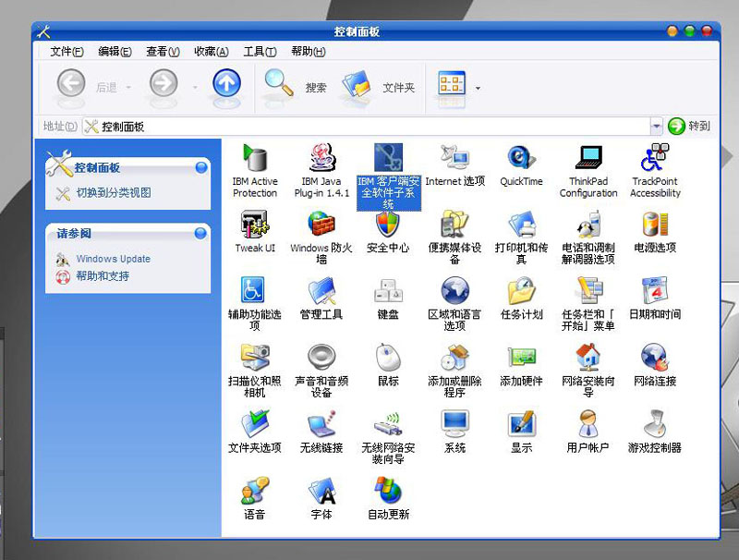This screenshot has height=560, width=739.
Task: Switch via 切换到分类视图 link
Action: (114, 193)
